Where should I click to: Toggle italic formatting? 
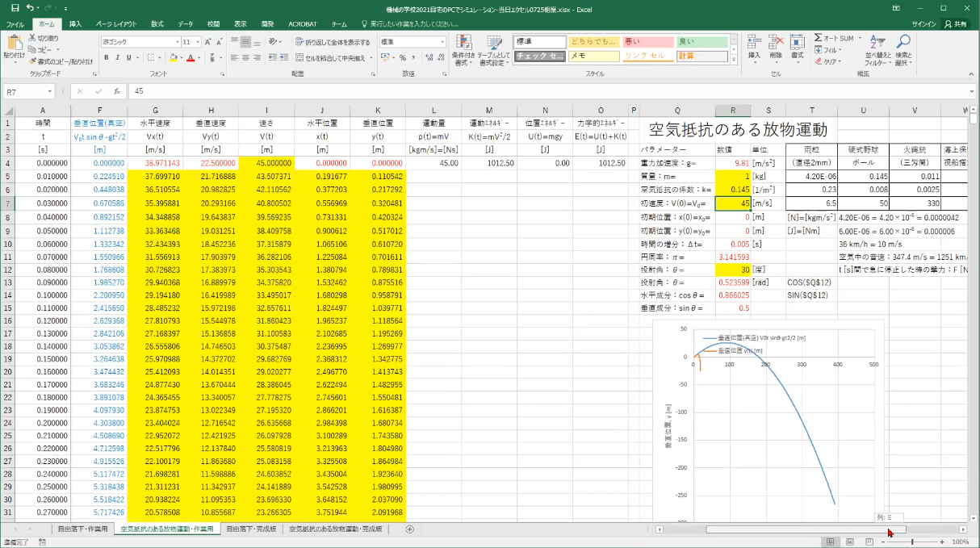(x=117, y=58)
